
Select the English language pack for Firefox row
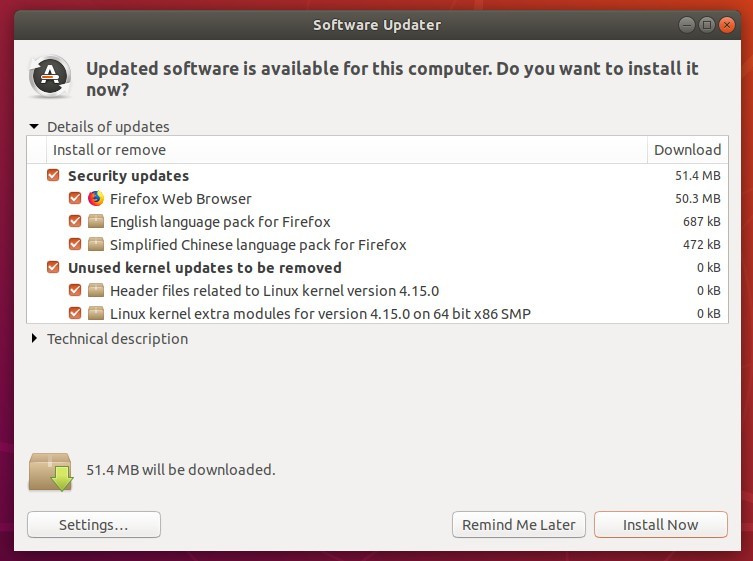pos(377,221)
